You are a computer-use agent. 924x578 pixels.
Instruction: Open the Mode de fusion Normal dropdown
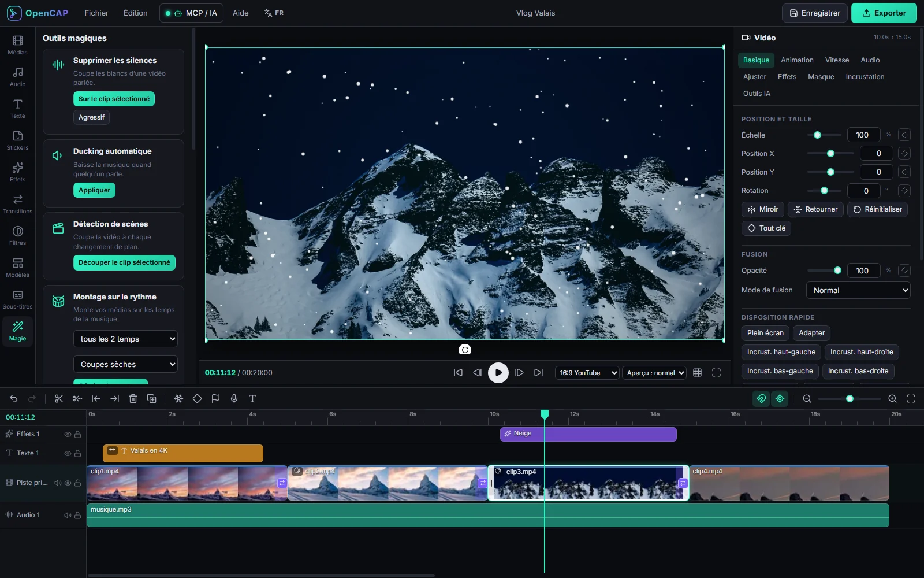pyautogui.click(x=858, y=290)
